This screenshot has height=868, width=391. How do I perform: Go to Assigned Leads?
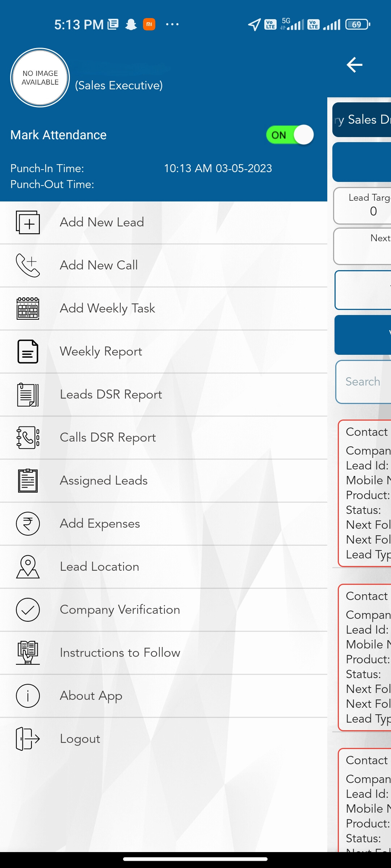pyautogui.click(x=164, y=481)
